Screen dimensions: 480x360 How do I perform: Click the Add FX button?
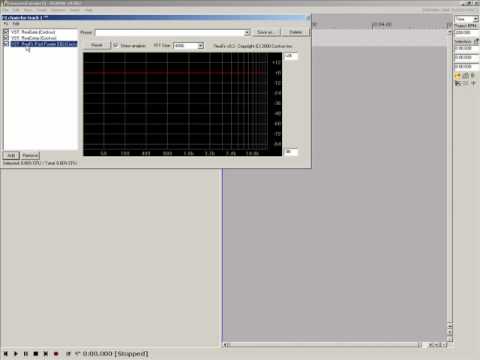pos(11,156)
